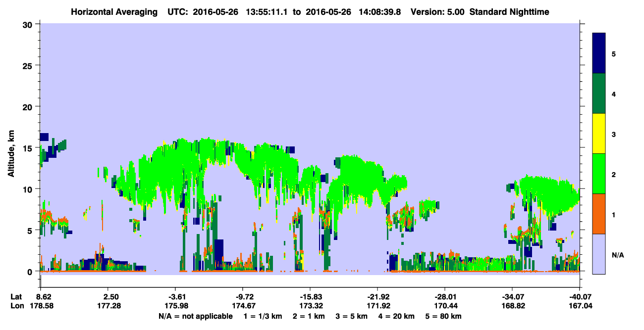
Task: Click the 30 altitude tick label
Action: pos(29,24)
